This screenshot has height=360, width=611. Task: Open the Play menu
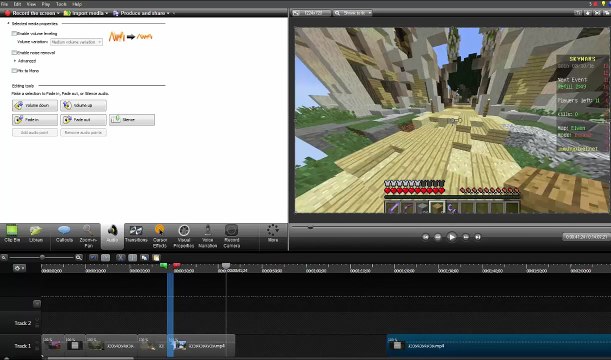(46, 4)
